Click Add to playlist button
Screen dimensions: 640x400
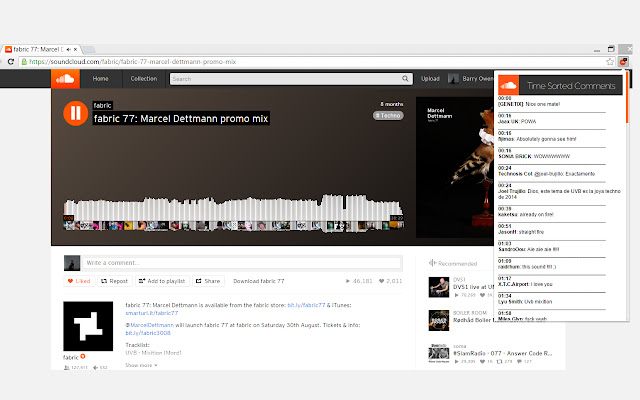click(162, 281)
